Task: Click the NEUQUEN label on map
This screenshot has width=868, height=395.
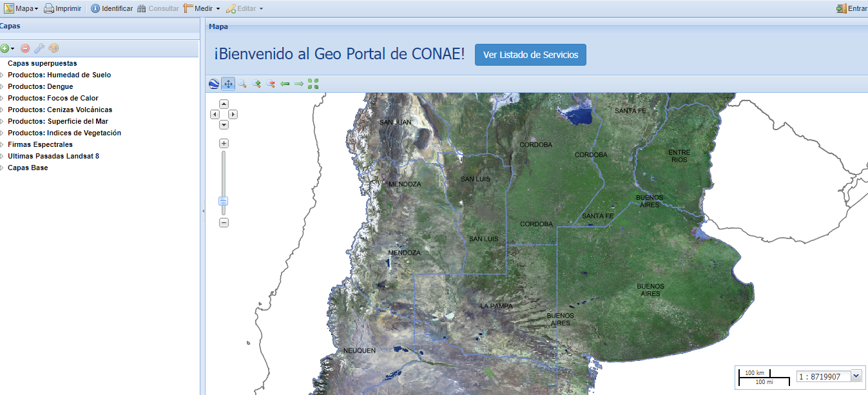Action: point(359,351)
